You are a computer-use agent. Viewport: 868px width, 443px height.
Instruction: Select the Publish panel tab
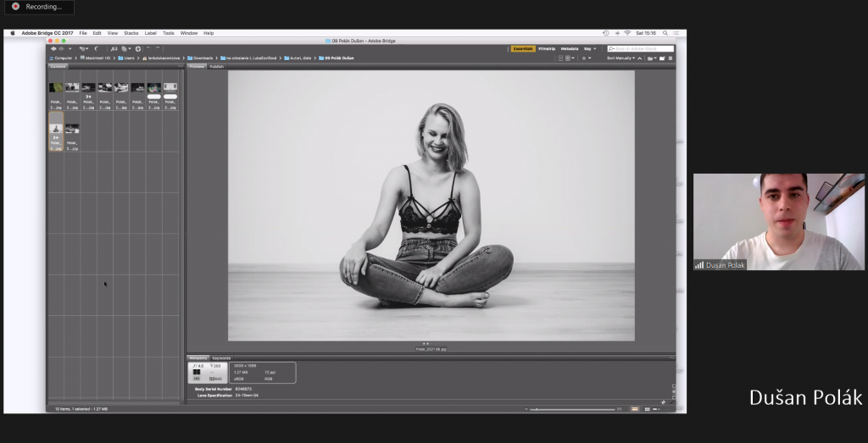point(216,66)
